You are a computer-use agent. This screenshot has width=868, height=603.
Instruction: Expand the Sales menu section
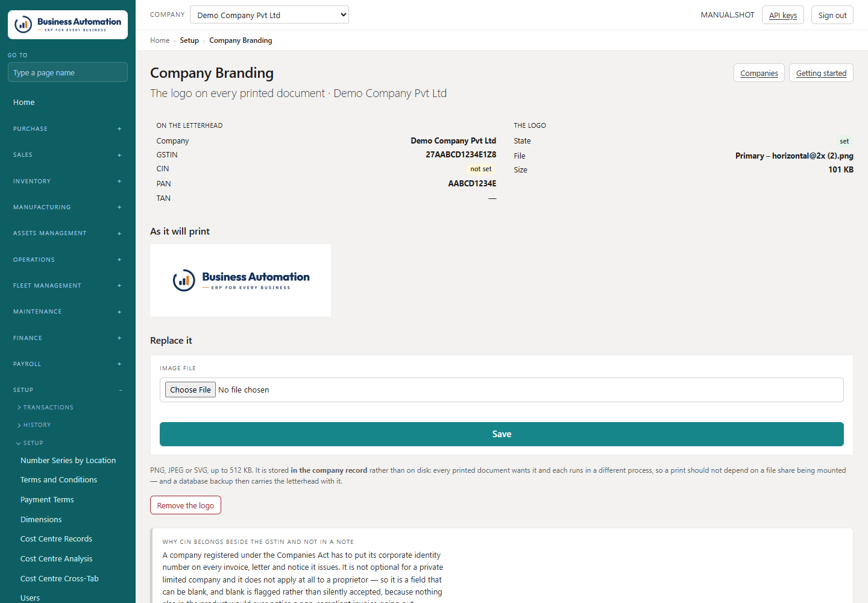coord(68,155)
